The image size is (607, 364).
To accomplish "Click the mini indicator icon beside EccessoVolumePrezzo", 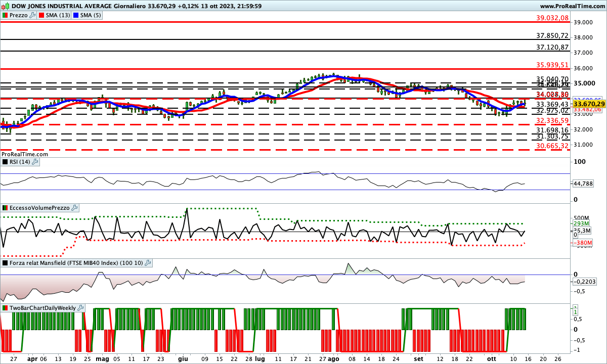I will (5, 208).
